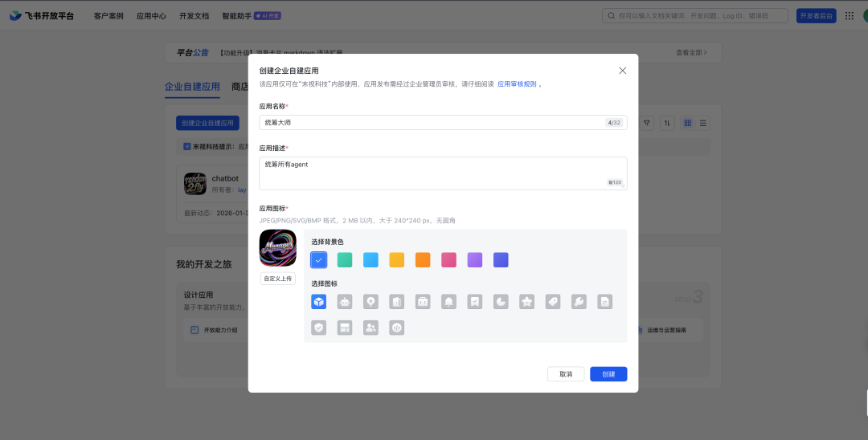
Task: Click the 选择图标 label
Action: 324,283
